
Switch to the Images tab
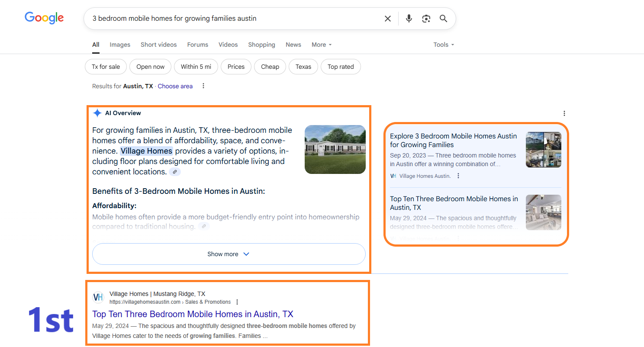[120, 45]
